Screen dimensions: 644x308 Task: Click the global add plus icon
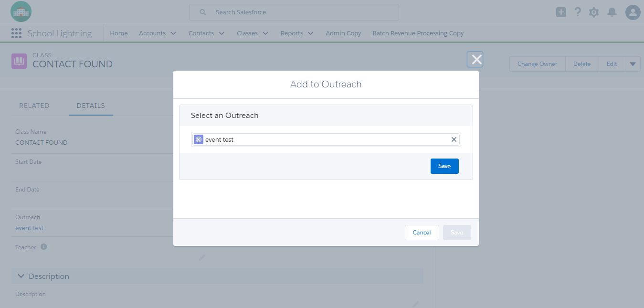(x=561, y=12)
